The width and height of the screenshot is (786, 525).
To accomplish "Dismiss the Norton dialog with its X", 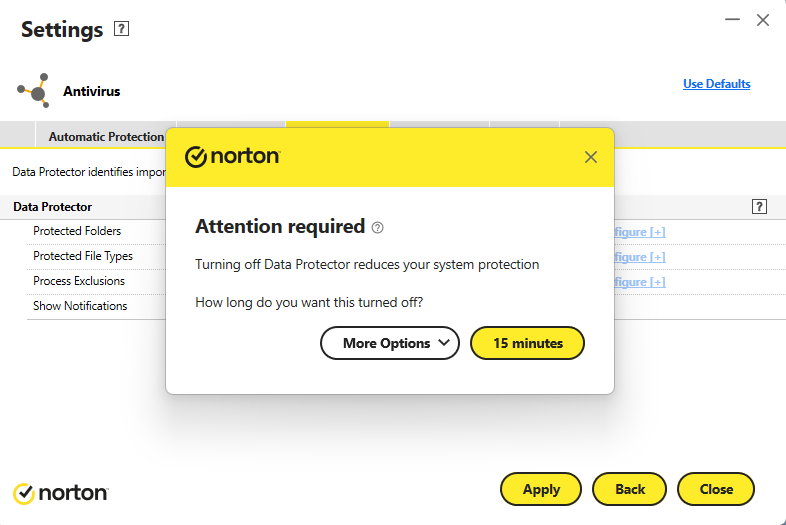I will (x=591, y=157).
